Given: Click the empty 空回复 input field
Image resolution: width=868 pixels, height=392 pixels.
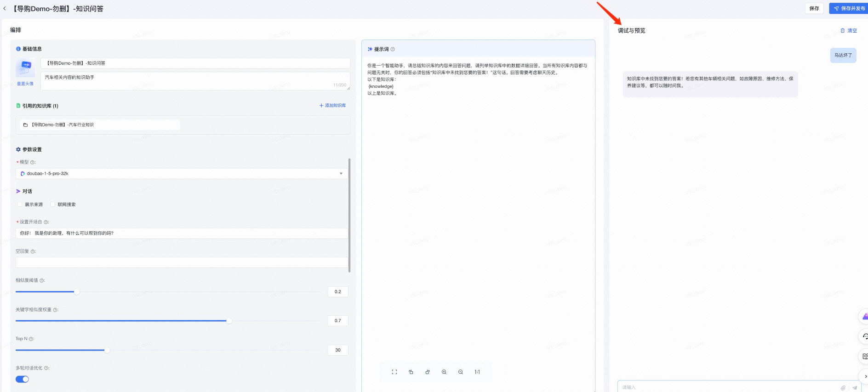Looking at the screenshot, I should (x=182, y=262).
